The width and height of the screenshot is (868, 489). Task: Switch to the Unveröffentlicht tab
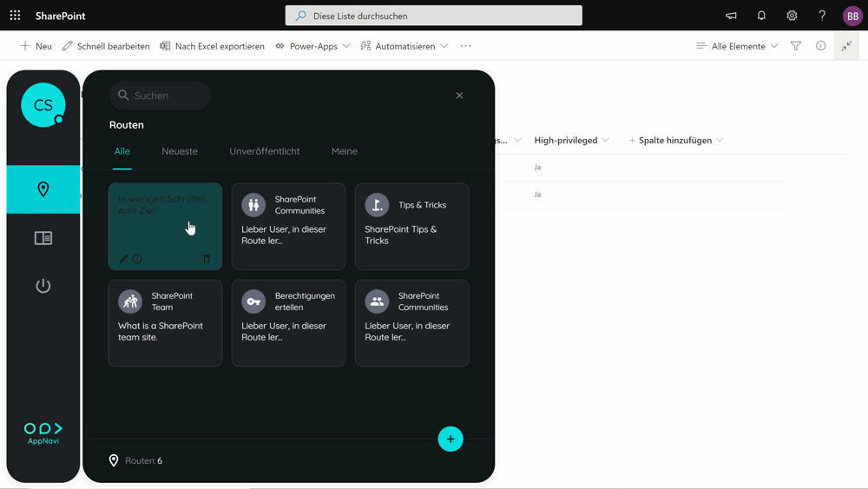click(264, 151)
